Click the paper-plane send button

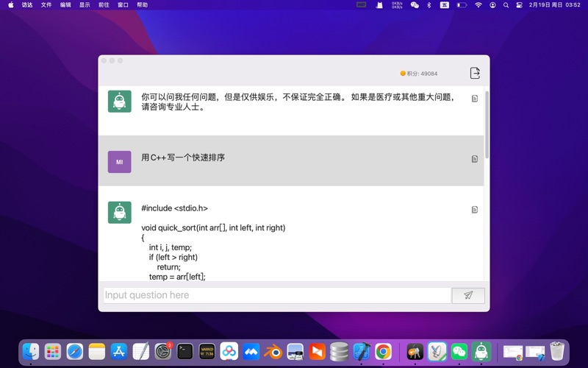(x=468, y=295)
